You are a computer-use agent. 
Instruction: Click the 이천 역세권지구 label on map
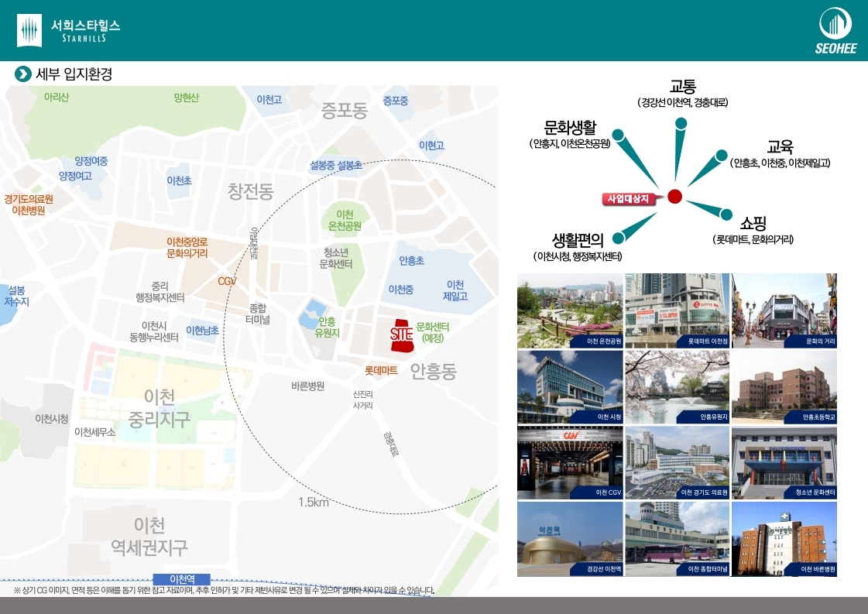click(x=149, y=537)
